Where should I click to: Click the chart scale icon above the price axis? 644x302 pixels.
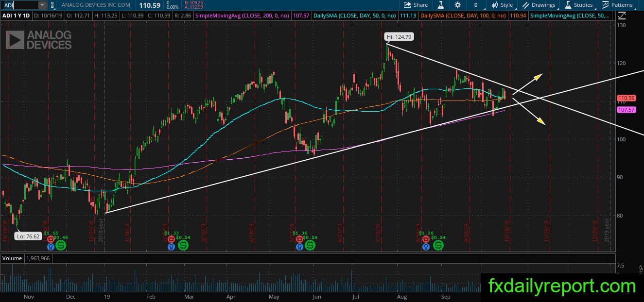622,16
